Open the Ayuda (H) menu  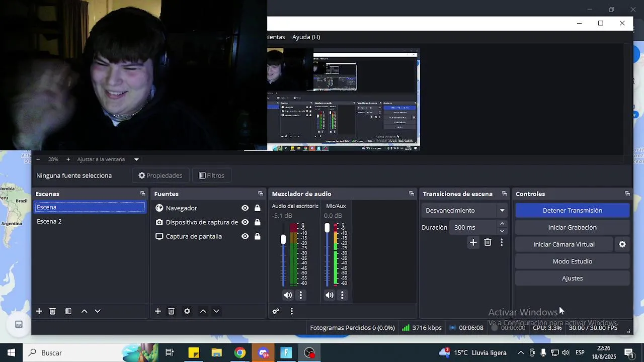[x=306, y=37]
